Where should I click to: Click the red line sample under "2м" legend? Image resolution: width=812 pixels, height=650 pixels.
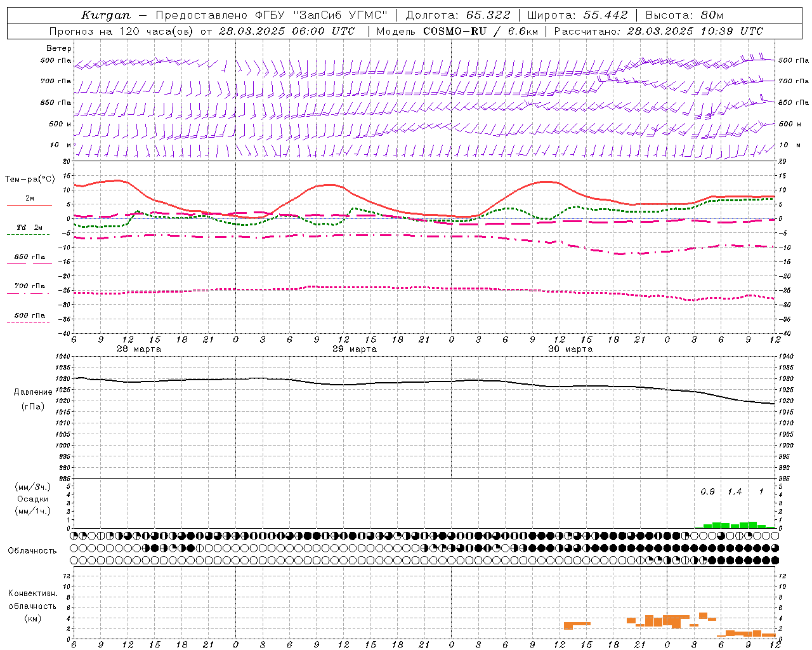coord(29,206)
